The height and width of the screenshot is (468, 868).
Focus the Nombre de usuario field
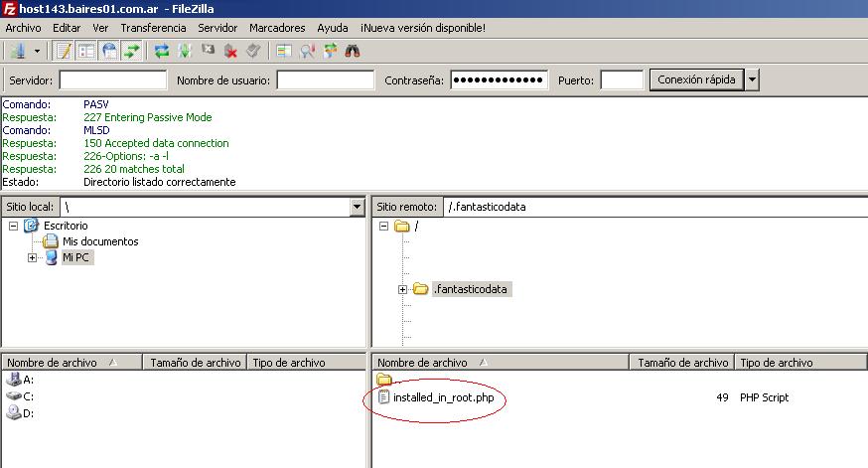pos(326,80)
